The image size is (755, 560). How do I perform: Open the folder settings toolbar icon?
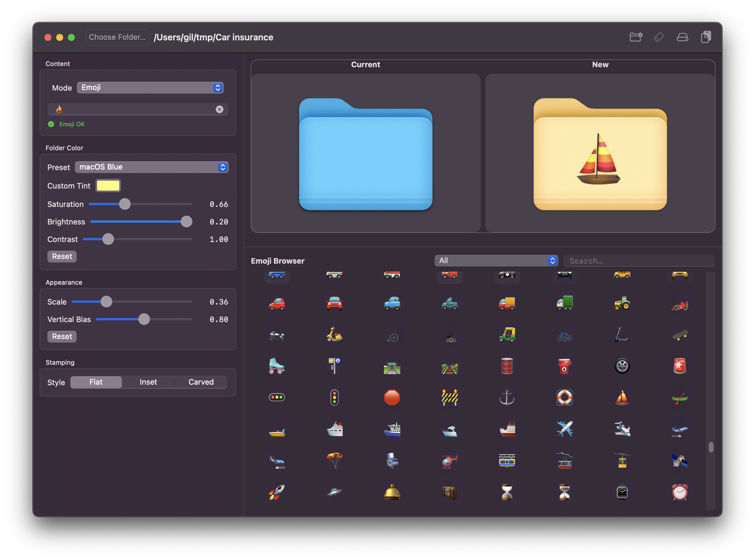[x=636, y=37]
